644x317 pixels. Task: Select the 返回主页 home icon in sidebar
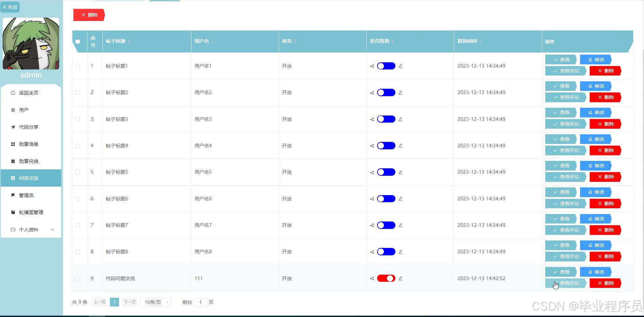pos(13,92)
